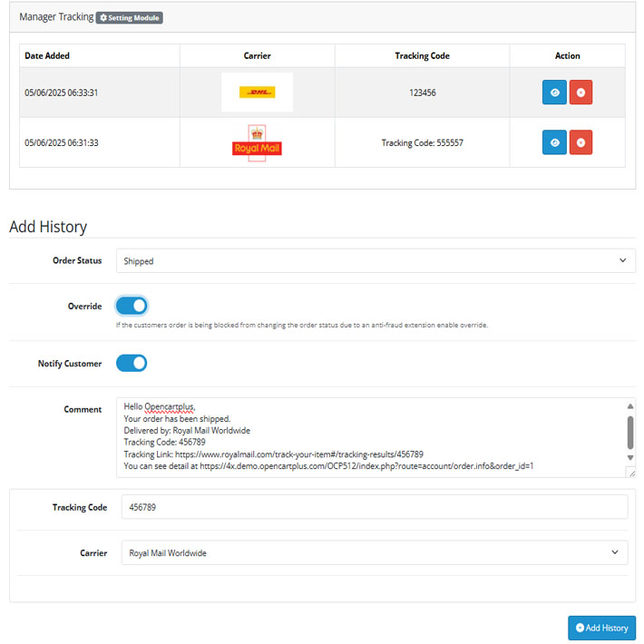This screenshot has width=644, height=644.
Task: Click the DHL carrier logo
Action: (x=257, y=92)
